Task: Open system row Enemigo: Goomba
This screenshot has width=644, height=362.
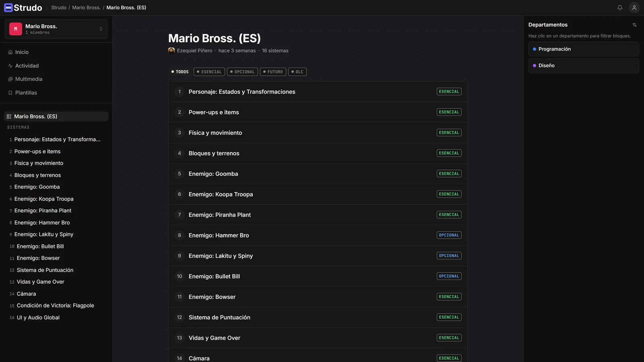Action: tap(318, 174)
